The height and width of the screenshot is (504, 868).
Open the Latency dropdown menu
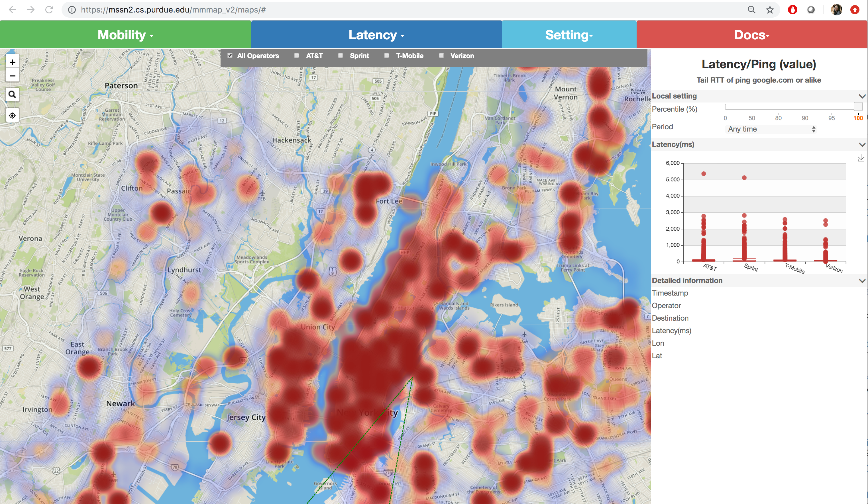point(376,34)
